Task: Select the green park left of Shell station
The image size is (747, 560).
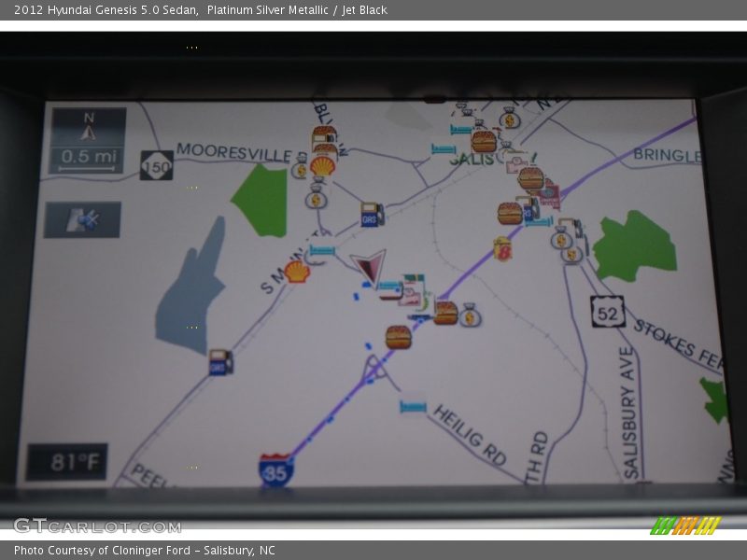Action: coord(261,201)
